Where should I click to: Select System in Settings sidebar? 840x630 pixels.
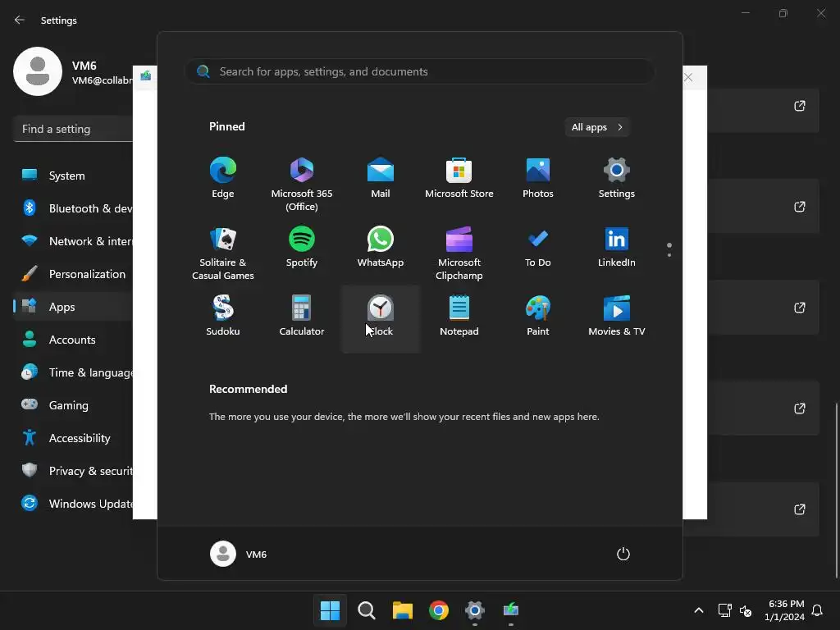pos(73,176)
